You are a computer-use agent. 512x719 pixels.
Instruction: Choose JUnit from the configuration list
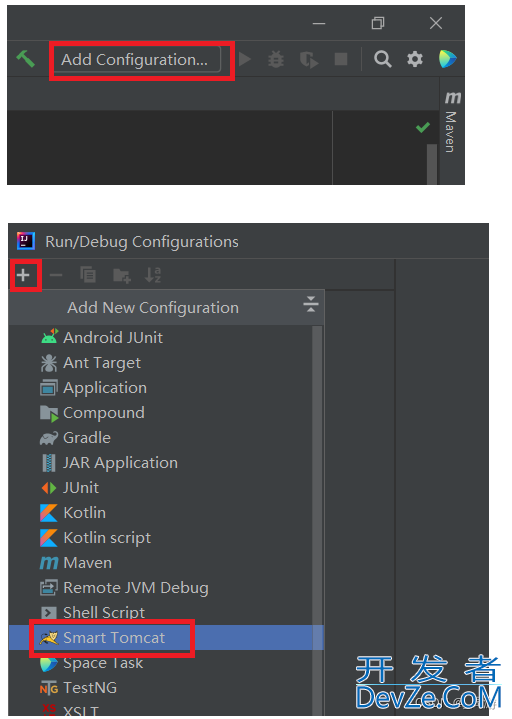tap(166, 488)
